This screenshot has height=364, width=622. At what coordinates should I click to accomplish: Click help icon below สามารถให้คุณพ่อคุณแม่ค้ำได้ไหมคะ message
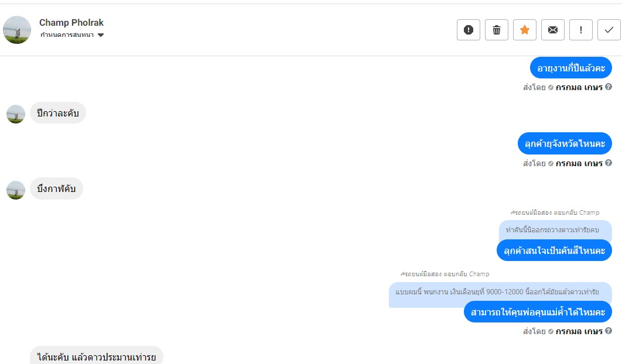click(x=609, y=331)
